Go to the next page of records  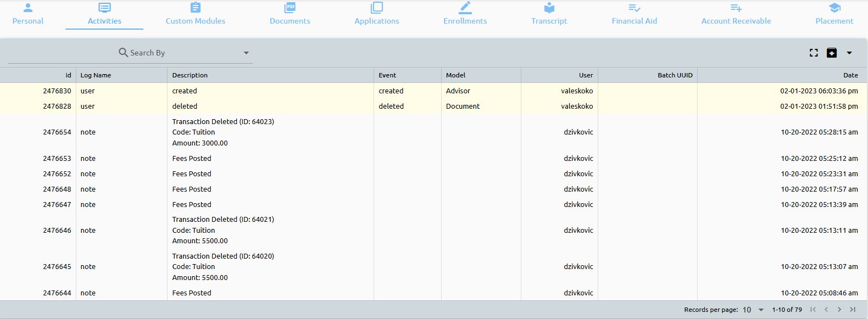tap(839, 310)
